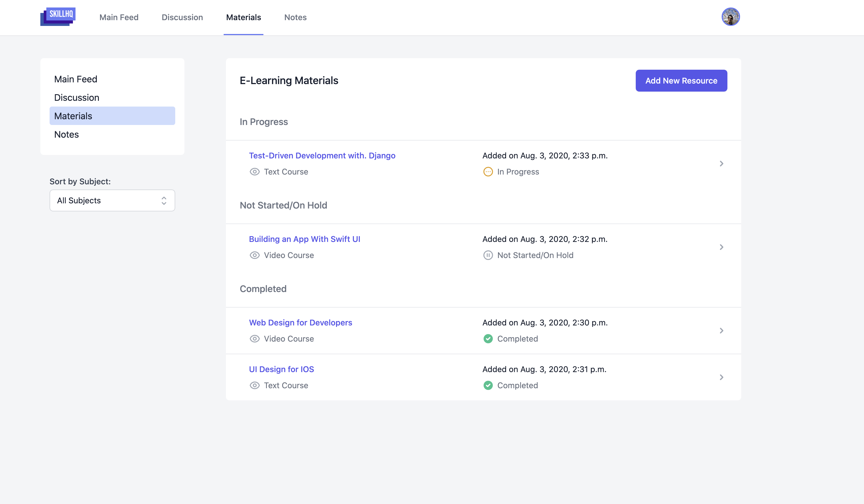Toggle the eye icon on Web Design Video Course
Viewport: 864px width, 504px height.
[x=254, y=338]
